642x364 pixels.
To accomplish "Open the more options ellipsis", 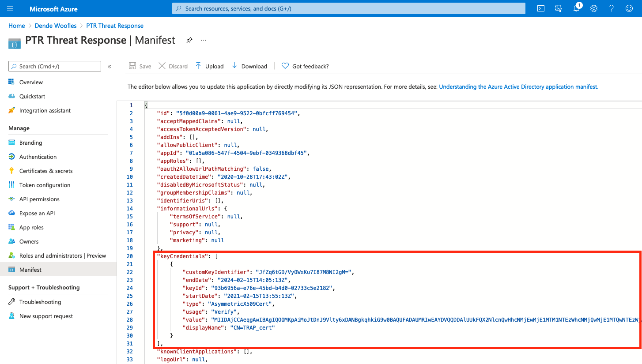I will [x=204, y=40].
